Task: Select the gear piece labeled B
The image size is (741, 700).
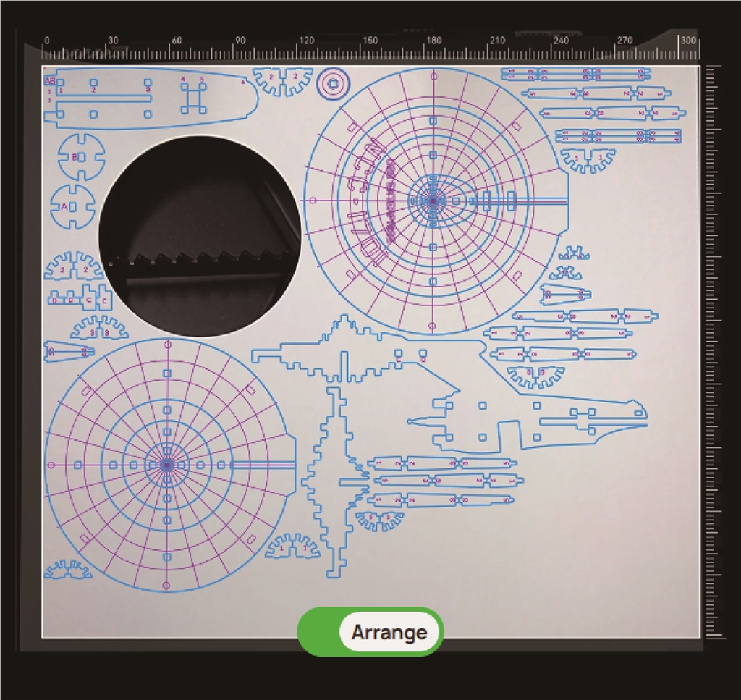Action: tap(81, 156)
